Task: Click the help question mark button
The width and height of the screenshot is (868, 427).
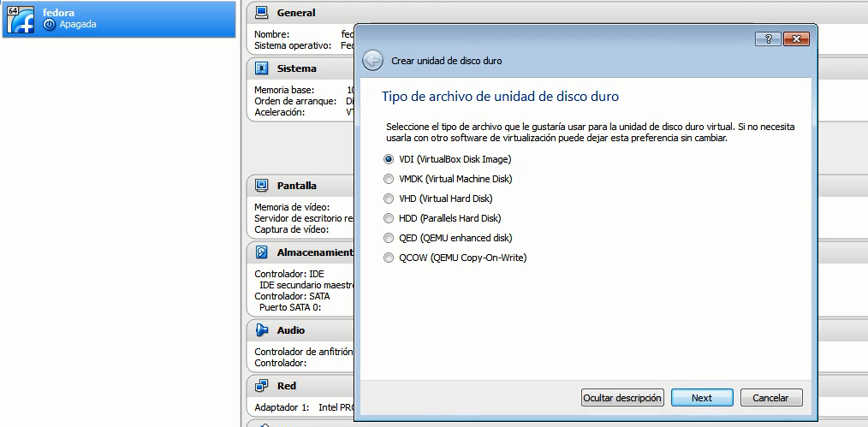Action: point(768,39)
